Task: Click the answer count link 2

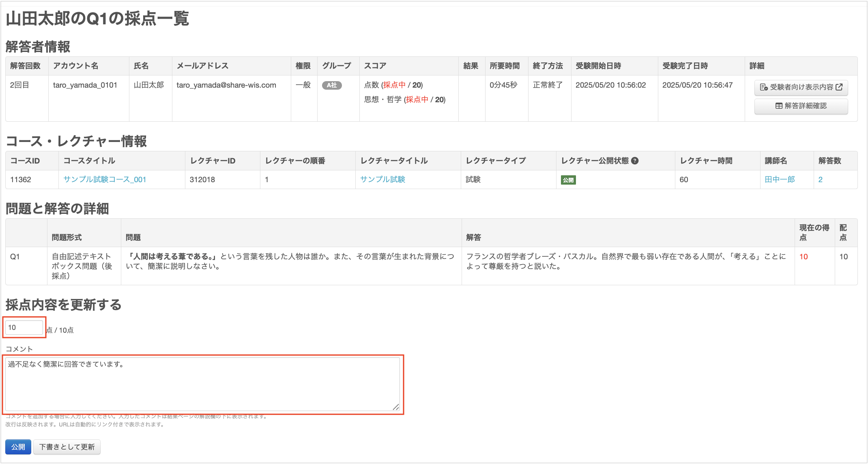Action: click(x=821, y=179)
